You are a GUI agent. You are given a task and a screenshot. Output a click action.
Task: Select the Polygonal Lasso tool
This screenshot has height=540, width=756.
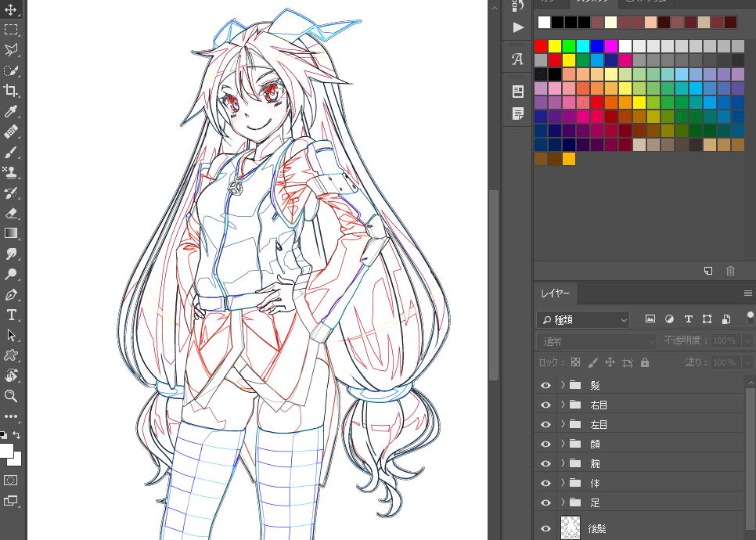pos(11,49)
